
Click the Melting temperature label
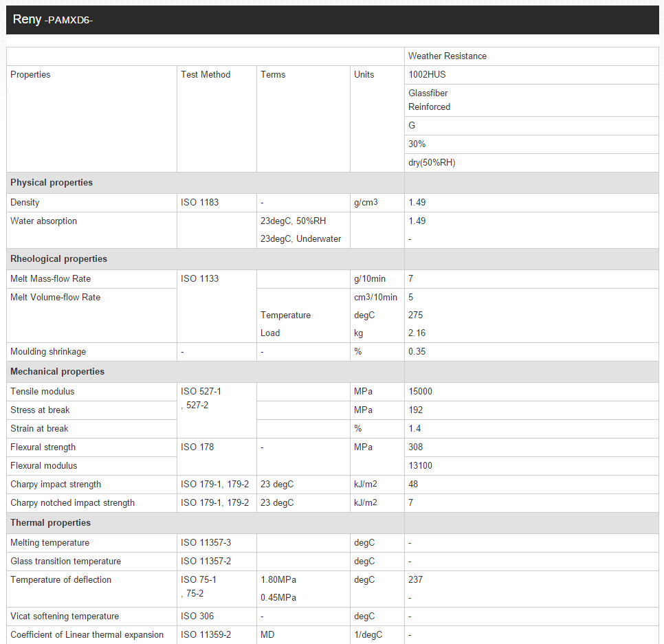49,543
